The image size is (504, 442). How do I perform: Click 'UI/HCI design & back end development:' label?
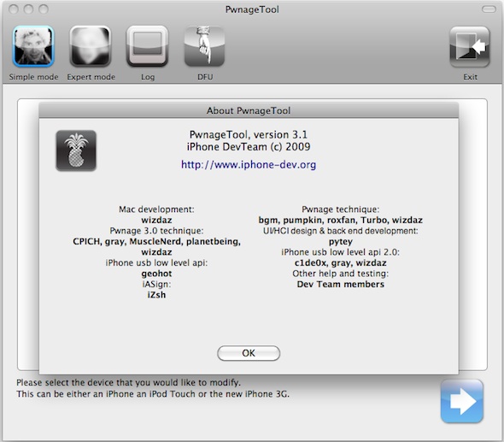click(x=340, y=231)
